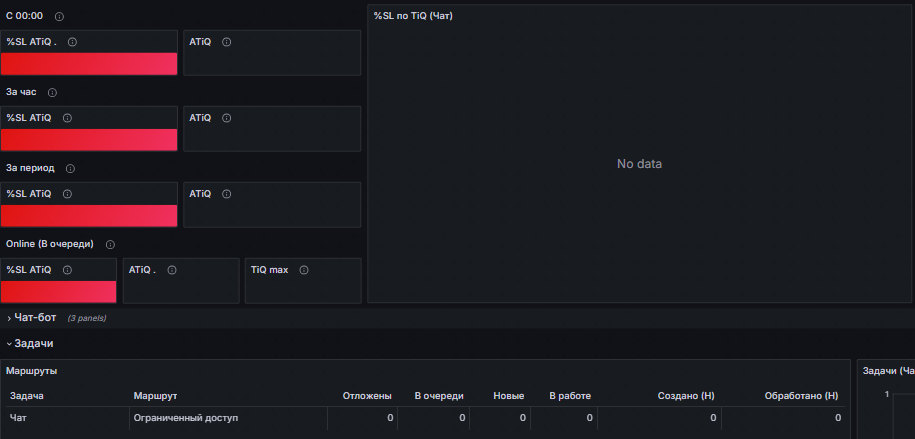
Task: Click info icon of %SL ATiQ panel under Online
Action: [67, 270]
